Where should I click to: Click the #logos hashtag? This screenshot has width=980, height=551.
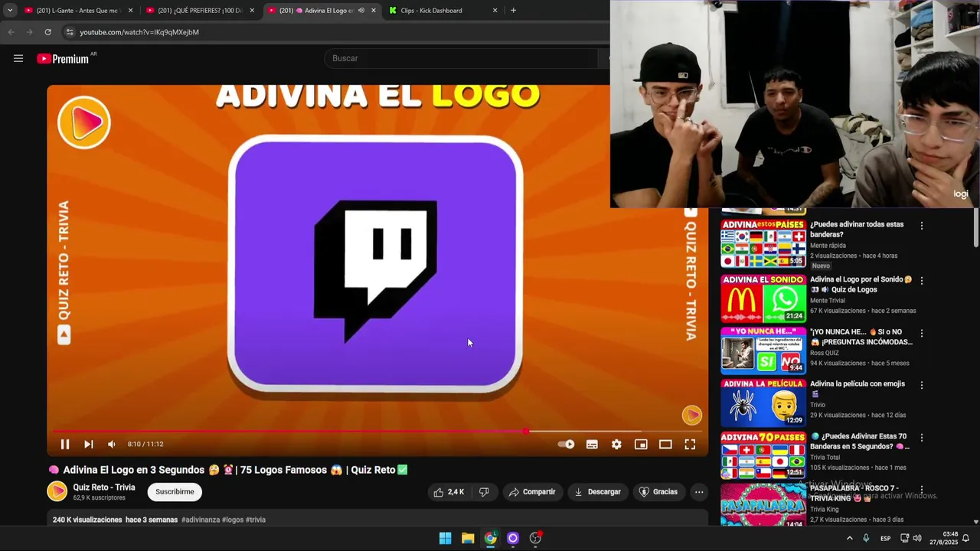pyautogui.click(x=233, y=520)
